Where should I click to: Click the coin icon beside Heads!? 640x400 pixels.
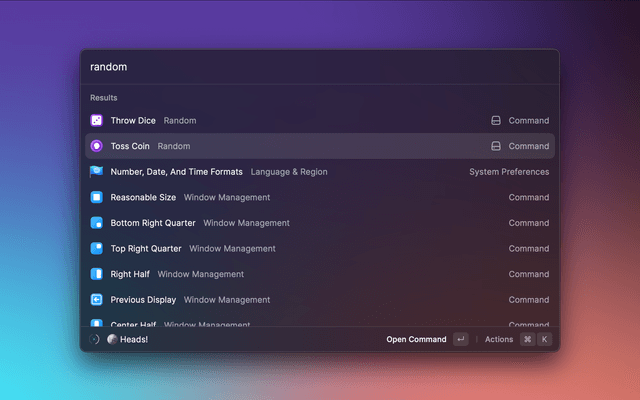(112, 339)
